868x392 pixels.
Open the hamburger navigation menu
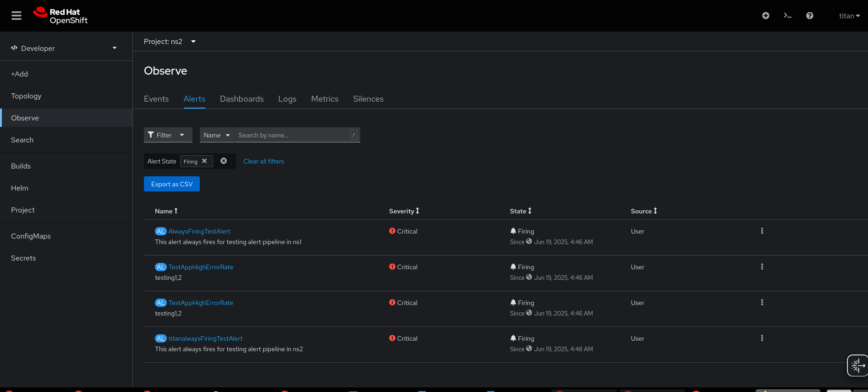[16, 16]
